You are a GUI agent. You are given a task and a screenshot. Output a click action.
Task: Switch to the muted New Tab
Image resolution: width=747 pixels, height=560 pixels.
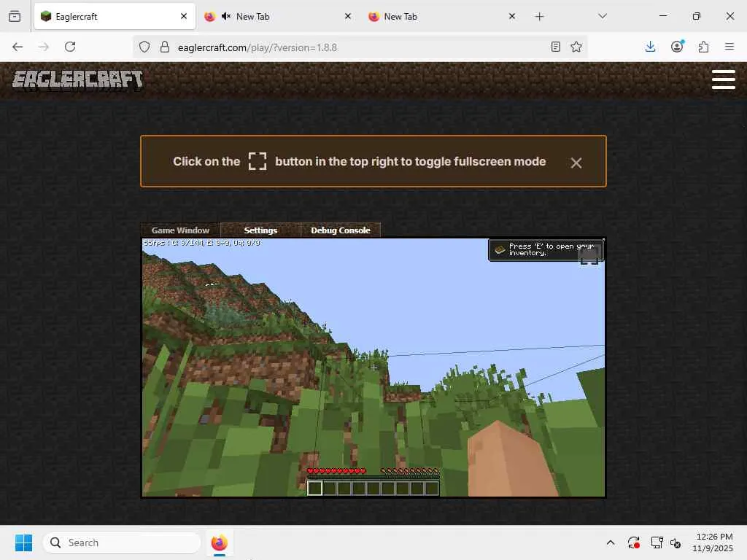tap(279, 16)
